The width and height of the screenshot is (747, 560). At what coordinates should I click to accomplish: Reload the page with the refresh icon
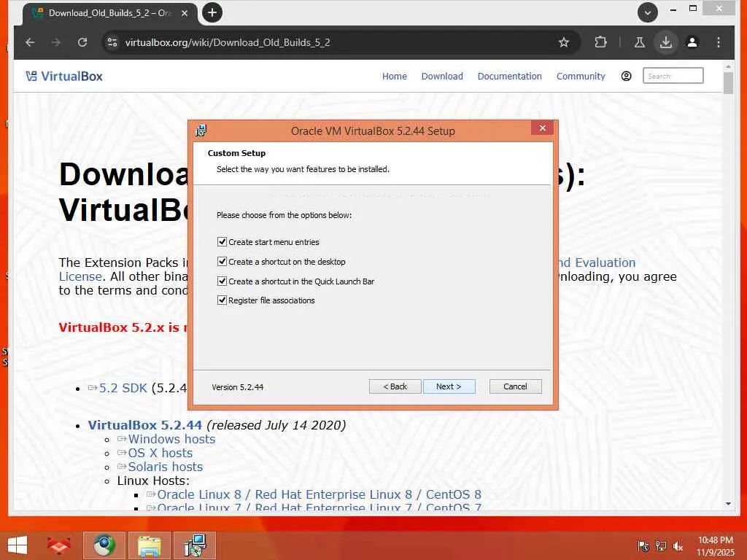point(82,42)
